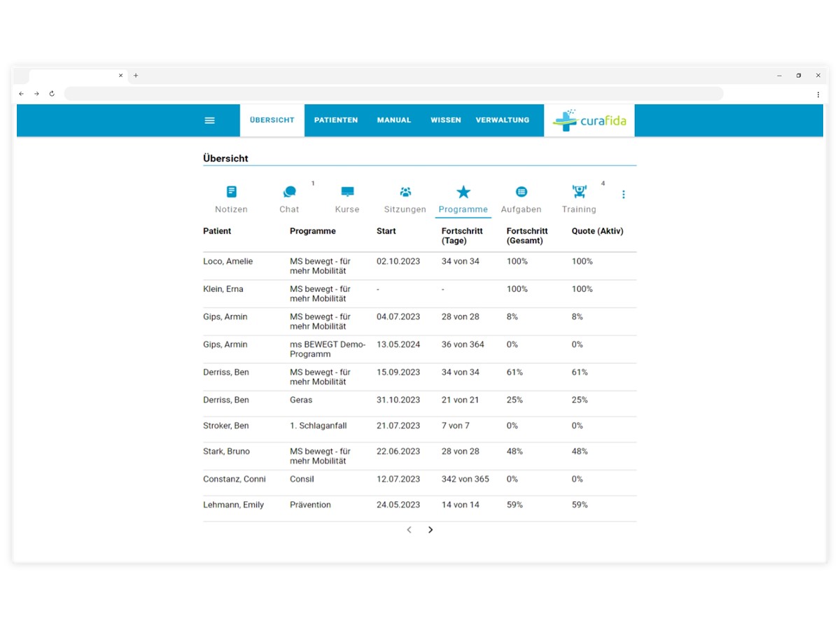The image size is (840, 630).
Task: Open the three-dot overflow menu beside Training
Action: pos(624,195)
